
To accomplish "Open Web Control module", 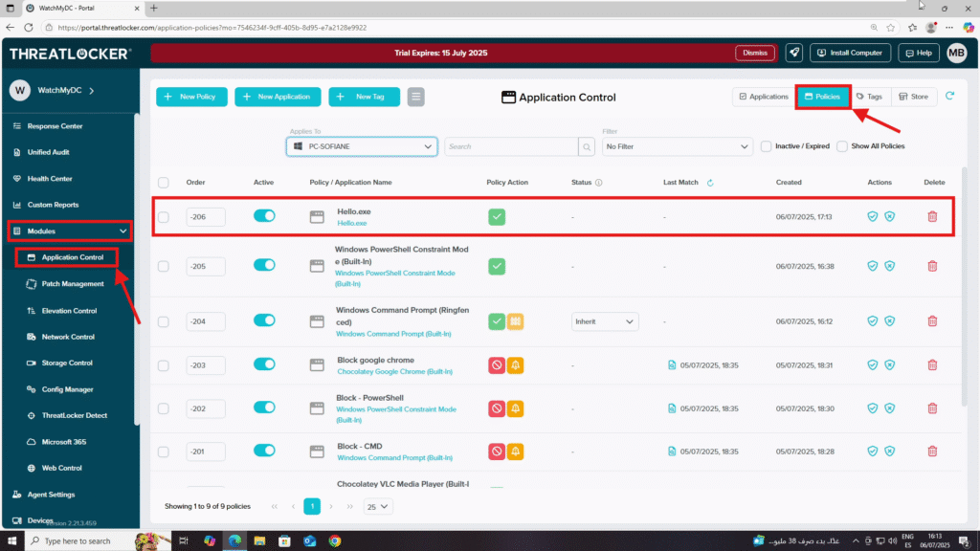I will (x=61, y=468).
